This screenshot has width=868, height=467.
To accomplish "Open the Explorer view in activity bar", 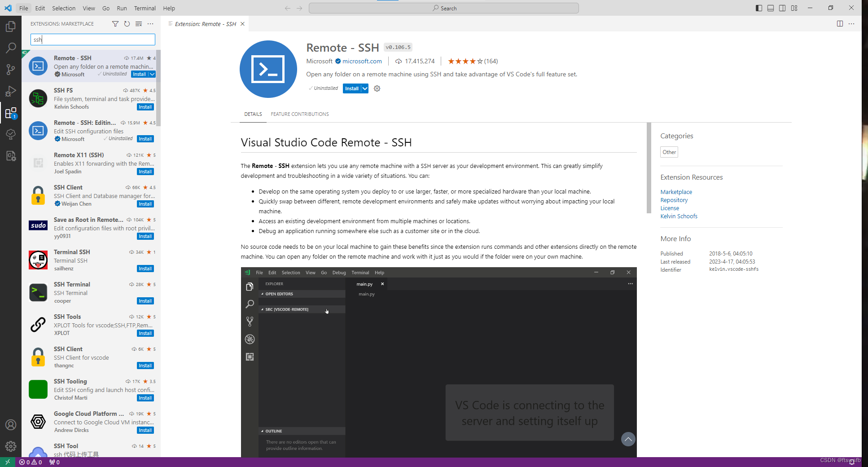I will pyautogui.click(x=11, y=26).
